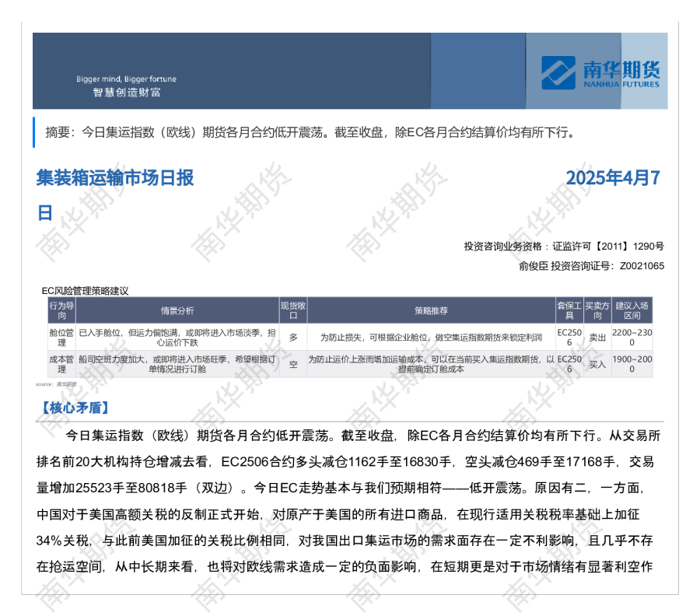Click the strategy cell beginning "为防止运价上涨"
This screenshot has height=616, width=700.
click(x=431, y=364)
